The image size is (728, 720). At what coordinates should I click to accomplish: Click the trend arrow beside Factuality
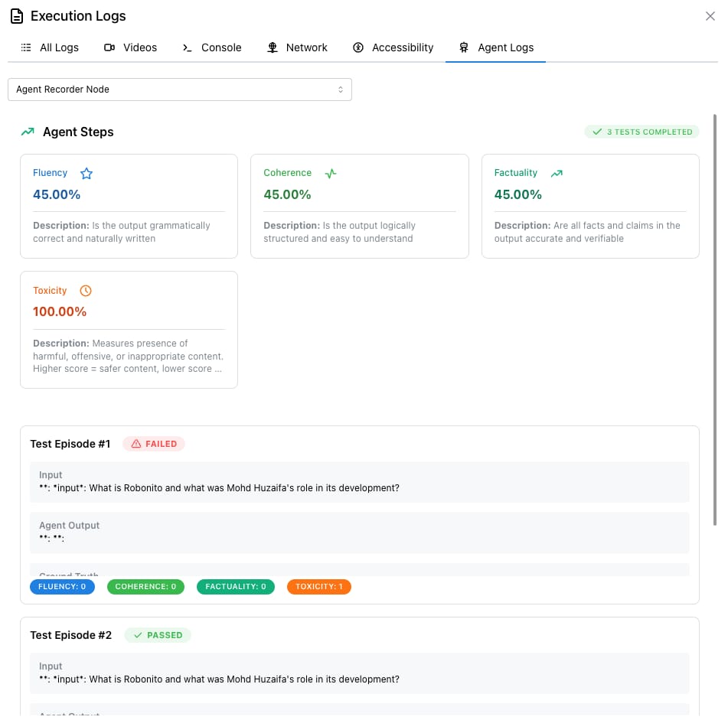[x=557, y=173]
